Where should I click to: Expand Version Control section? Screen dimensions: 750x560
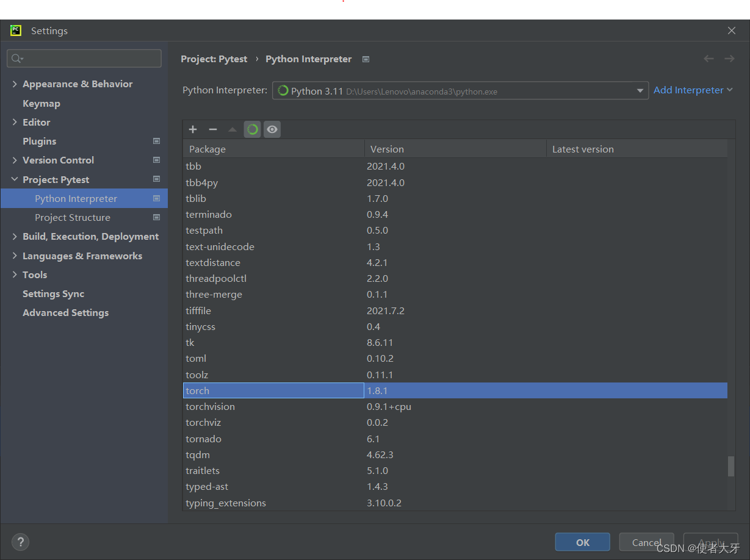pos(15,160)
